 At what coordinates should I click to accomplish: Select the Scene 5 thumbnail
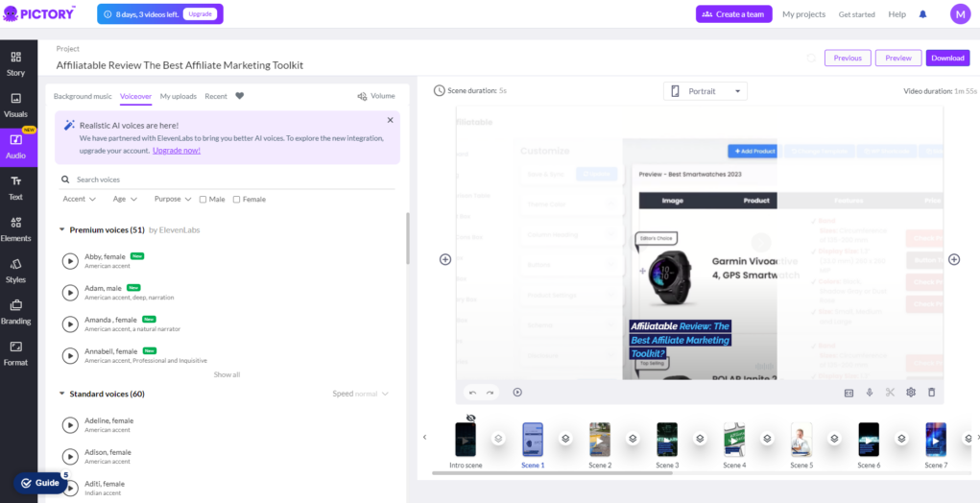pyautogui.click(x=801, y=440)
